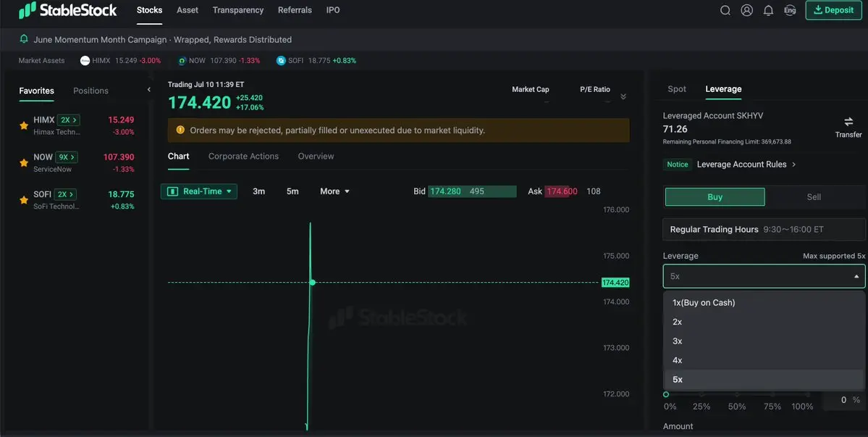Open the Real-Time chart type dropdown
The width and height of the screenshot is (868, 437).
199,191
